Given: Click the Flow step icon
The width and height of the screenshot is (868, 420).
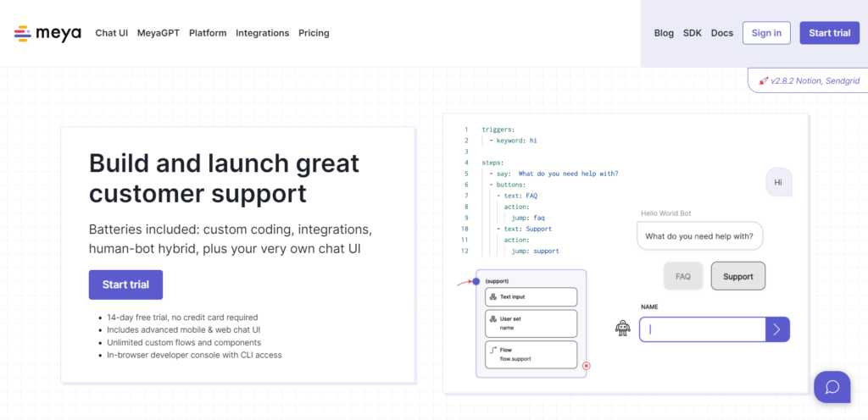Looking at the screenshot, I should pyautogui.click(x=492, y=350).
